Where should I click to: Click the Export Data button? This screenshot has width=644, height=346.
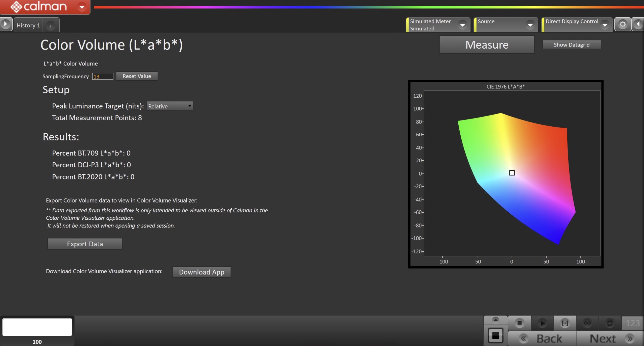coord(85,244)
